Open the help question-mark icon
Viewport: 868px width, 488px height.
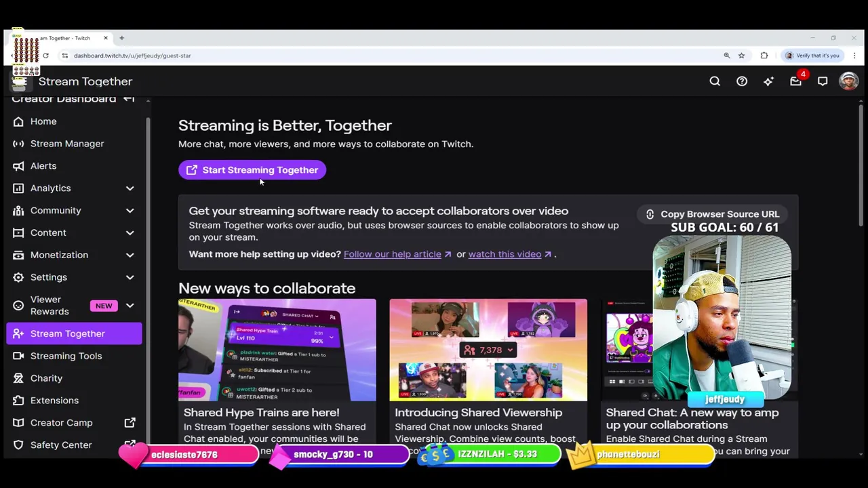pyautogui.click(x=742, y=81)
